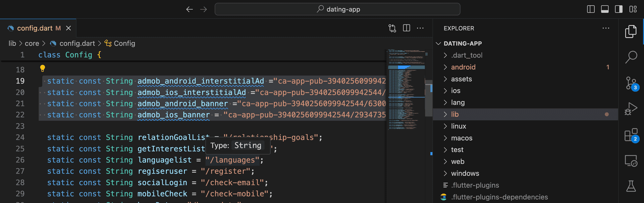The height and width of the screenshot is (203, 644).
Task: Click line number 19 in gutter
Action: [x=20, y=81]
